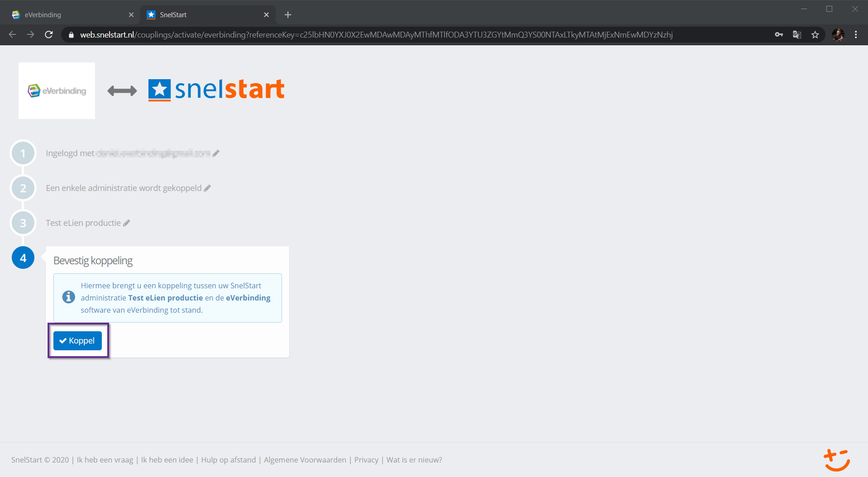This screenshot has height=477, width=868.
Task: Click the SnelStart logo
Action: pyautogui.click(x=216, y=90)
